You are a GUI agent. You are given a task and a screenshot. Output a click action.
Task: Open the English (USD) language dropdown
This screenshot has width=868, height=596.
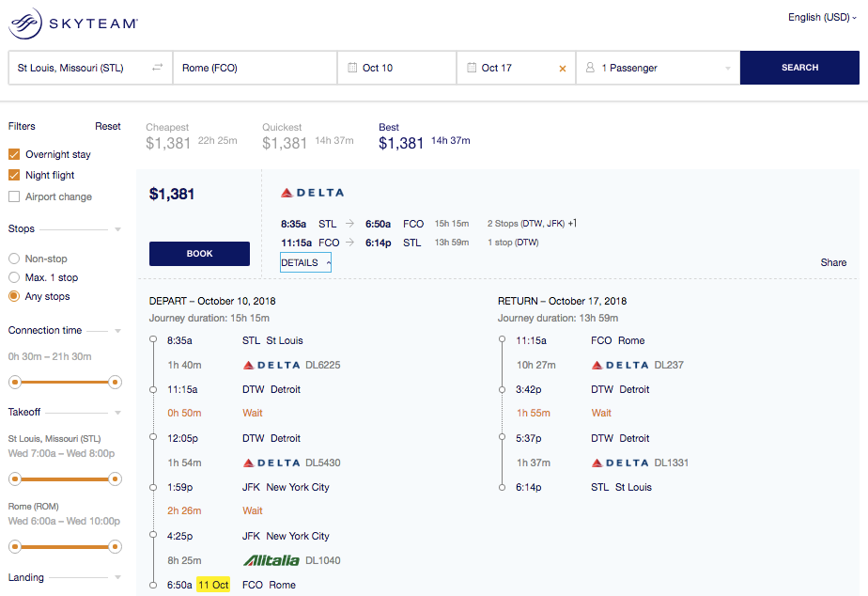[821, 16]
